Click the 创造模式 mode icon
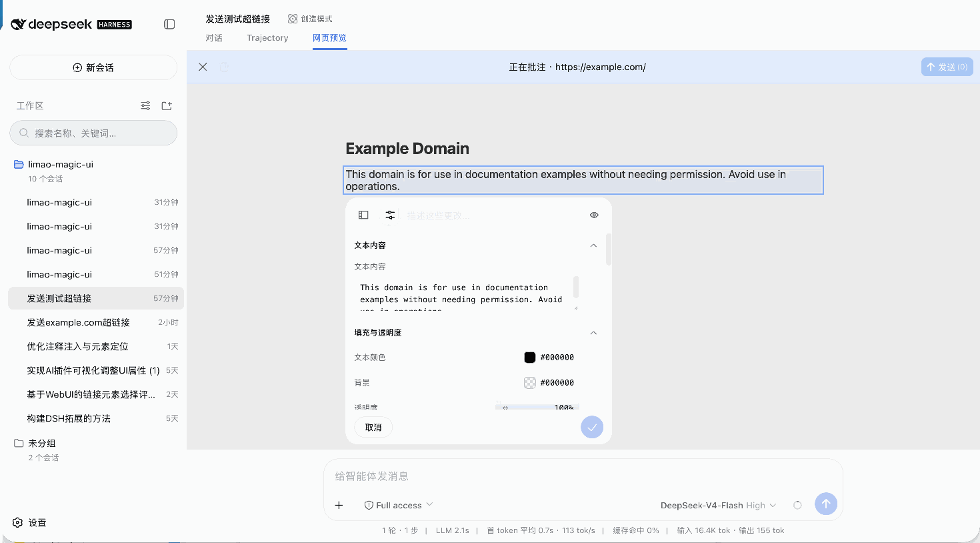Screen dimensions: 980x543 (x=293, y=19)
